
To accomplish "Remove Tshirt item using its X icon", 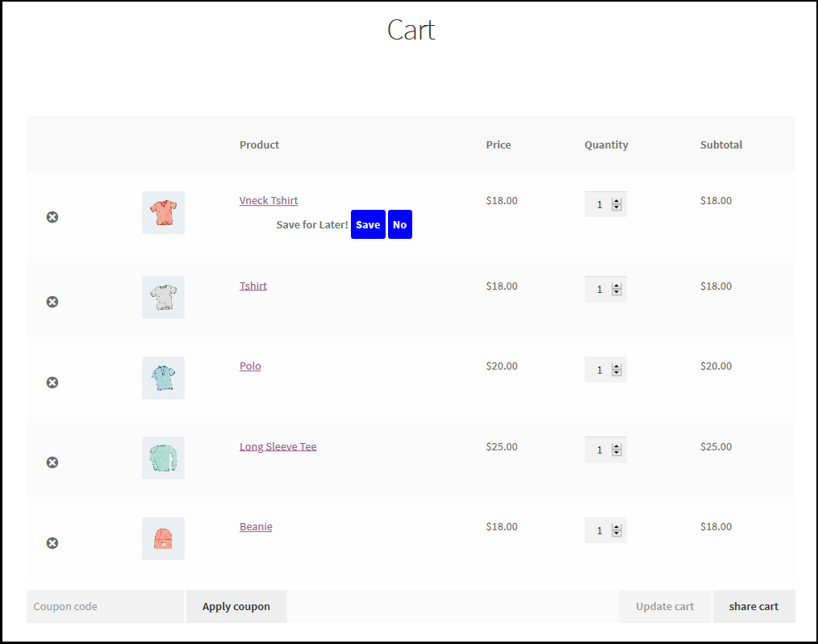I will coord(52,302).
